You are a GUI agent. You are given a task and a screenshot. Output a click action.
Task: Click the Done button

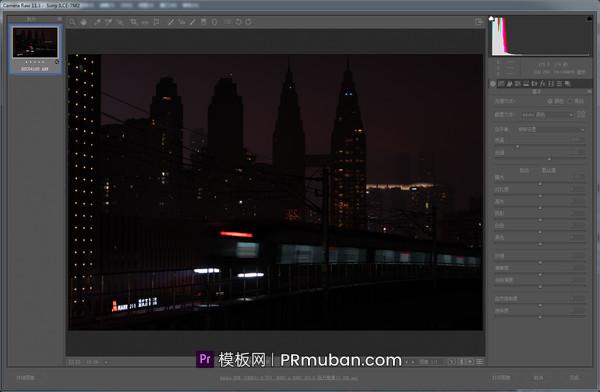(x=574, y=377)
